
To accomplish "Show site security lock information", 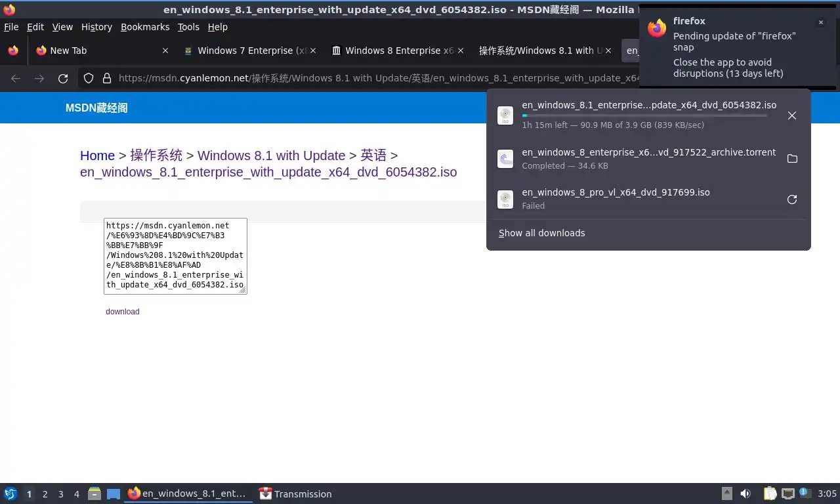I will [x=107, y=78].
